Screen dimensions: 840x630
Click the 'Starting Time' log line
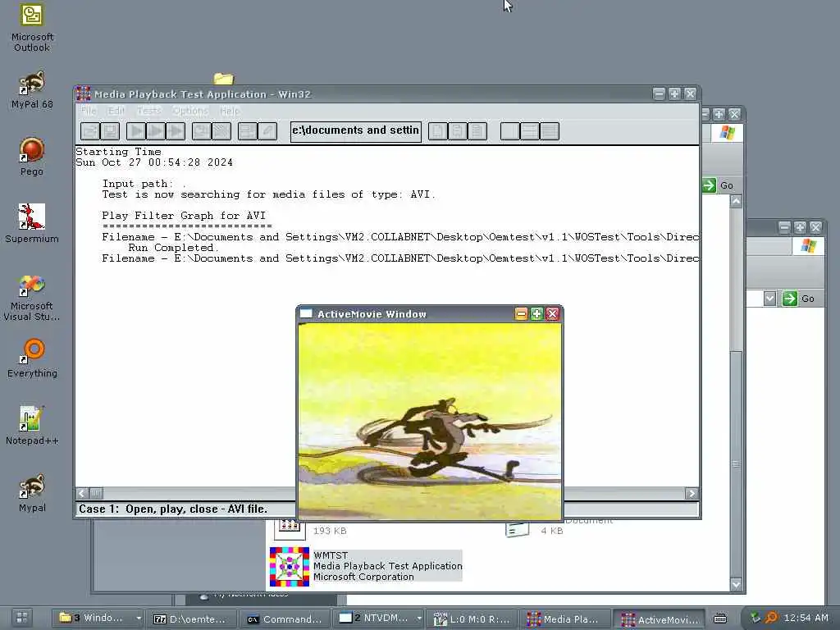click(118, 152)
